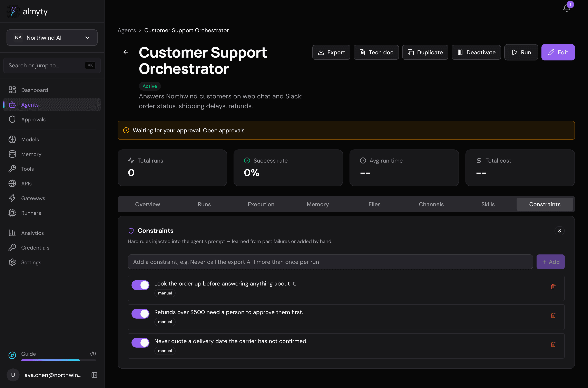Switch to the Overview tab
588x388 pixels.
click(147, 204)
